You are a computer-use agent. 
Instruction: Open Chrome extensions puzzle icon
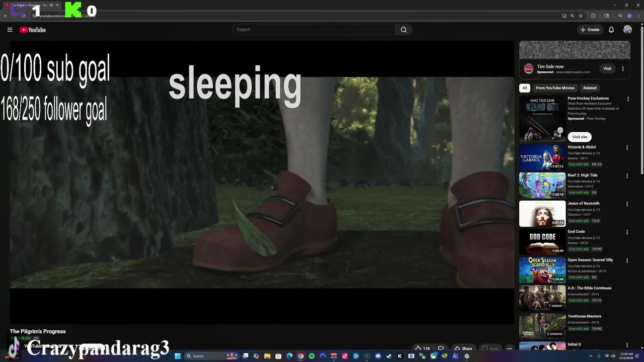(x=593, y=16)
